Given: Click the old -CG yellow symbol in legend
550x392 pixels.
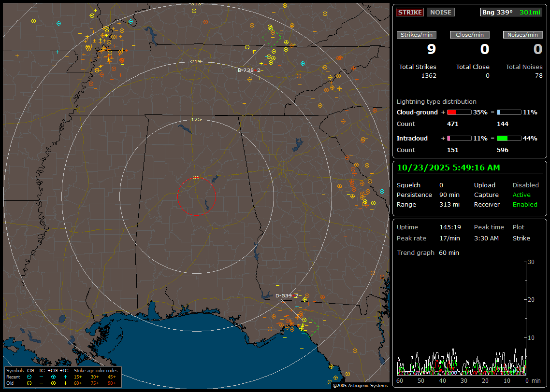Looking at the screenshot, I should tap(29, 383).
